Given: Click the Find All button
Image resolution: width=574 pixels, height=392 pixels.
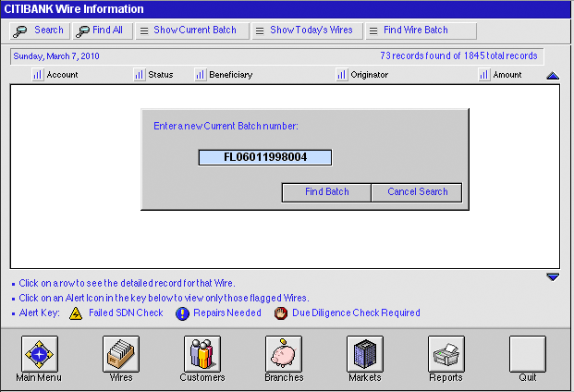Looking at the screenshot, I should [103, 31].
